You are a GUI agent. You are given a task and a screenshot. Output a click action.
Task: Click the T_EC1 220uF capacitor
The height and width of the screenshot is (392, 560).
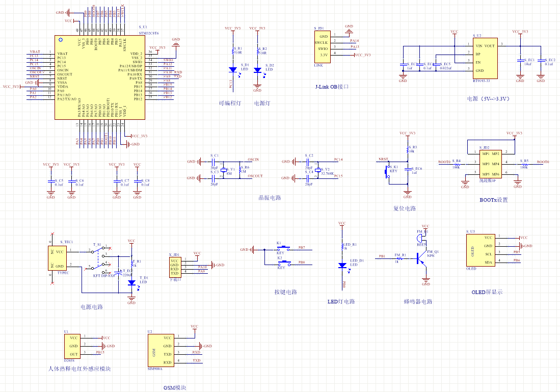pyautogui.click(x=119, y=275)
